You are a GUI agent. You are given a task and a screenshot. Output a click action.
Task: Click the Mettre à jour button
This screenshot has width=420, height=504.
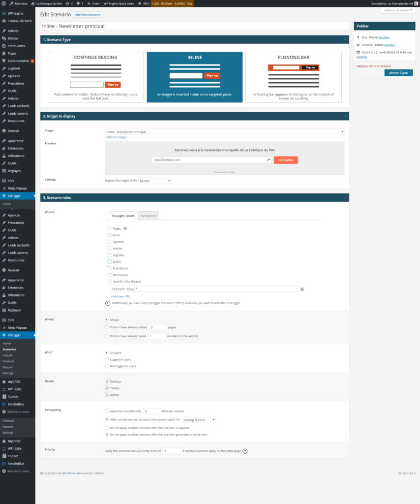click(398, 73)
